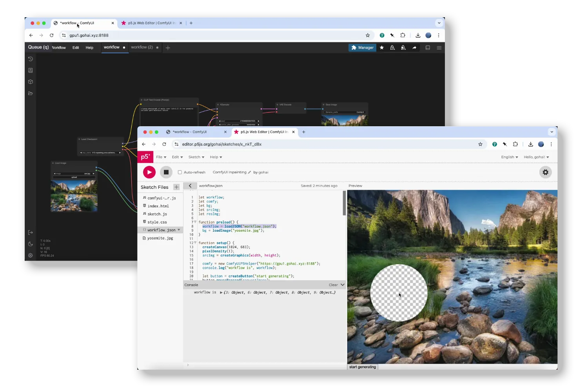Screen dimensions: 588x392
Task: Open the queue history icon in ComfyUI sidebar
Action: [x=30, y=59]
